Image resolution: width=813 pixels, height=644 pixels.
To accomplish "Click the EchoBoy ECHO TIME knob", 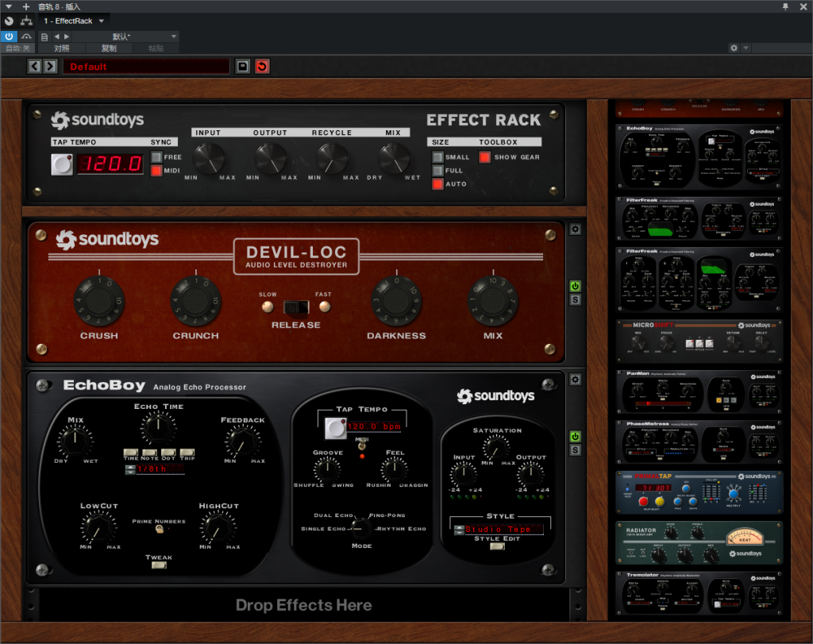I will click(158, 428).
